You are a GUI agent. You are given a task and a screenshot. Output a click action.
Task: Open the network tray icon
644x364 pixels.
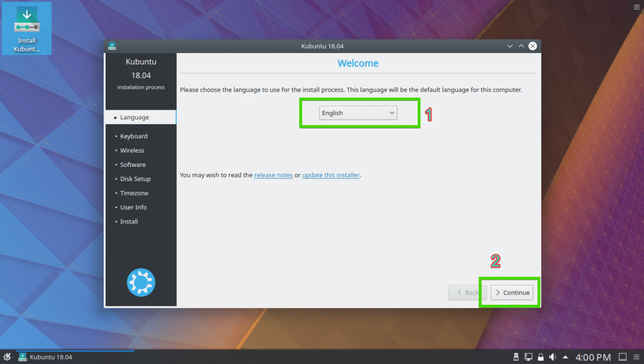528,357
